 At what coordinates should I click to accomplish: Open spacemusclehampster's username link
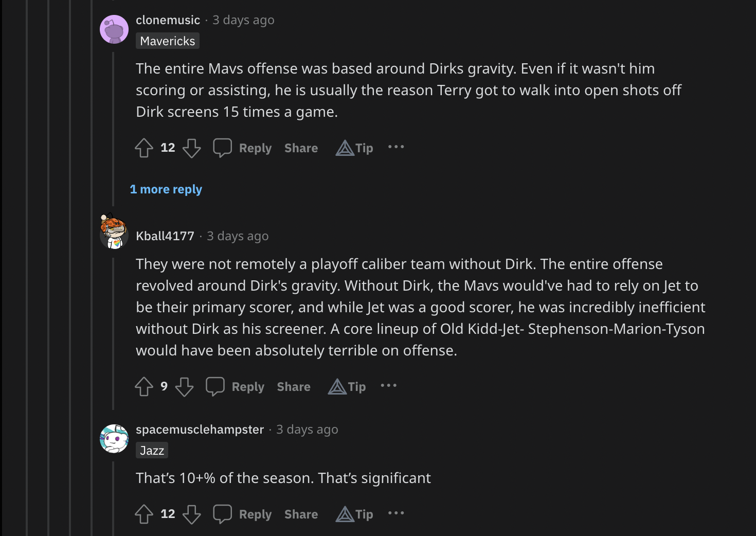click(x=200, y=430)
